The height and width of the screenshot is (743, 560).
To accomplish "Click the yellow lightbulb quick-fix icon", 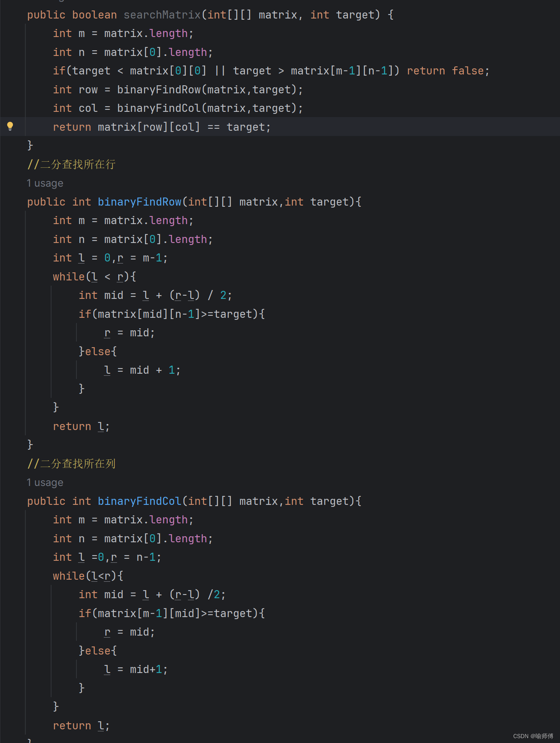I will [x=10, y=126].
